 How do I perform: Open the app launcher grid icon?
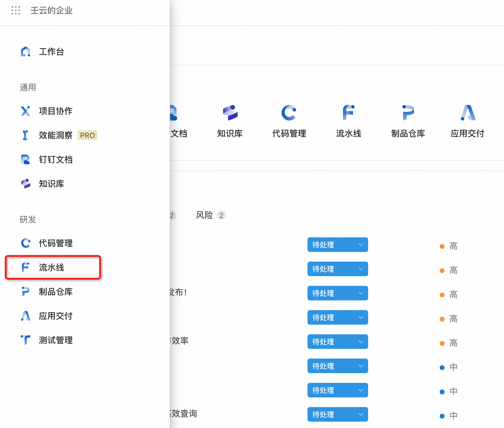pyautogui.click(x=16, y=11)
